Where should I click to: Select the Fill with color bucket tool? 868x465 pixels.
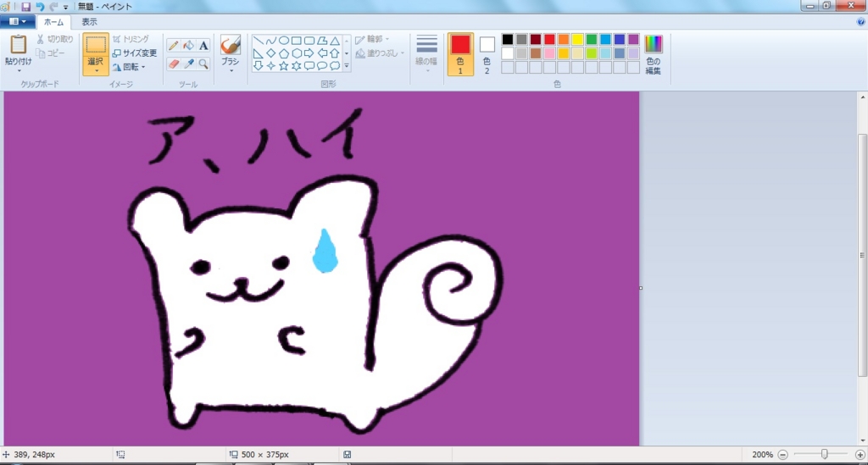[189, 46]
